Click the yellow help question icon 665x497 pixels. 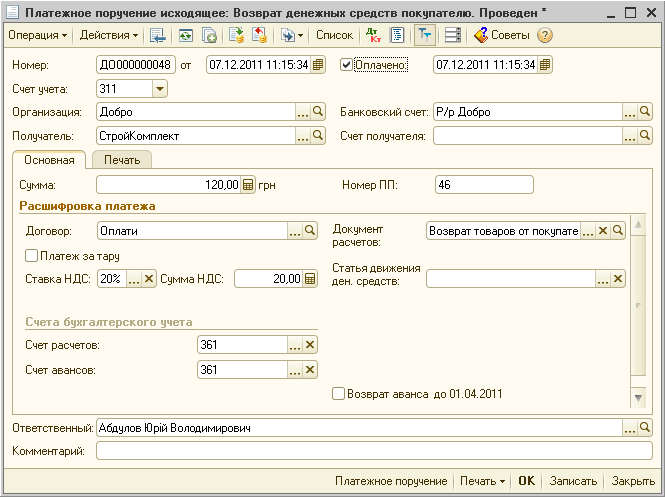[x=545, y=35]
